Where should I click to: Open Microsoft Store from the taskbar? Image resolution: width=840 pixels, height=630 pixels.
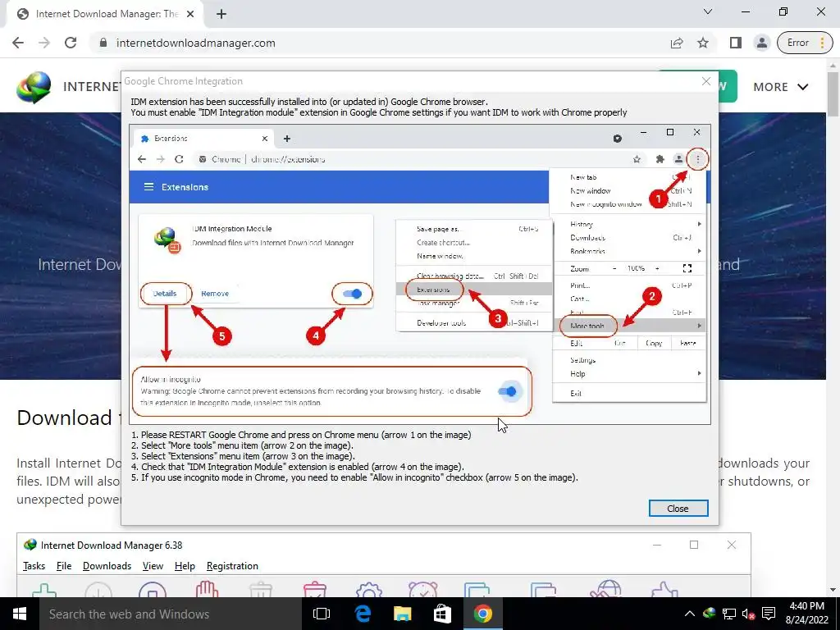(442, 614)
